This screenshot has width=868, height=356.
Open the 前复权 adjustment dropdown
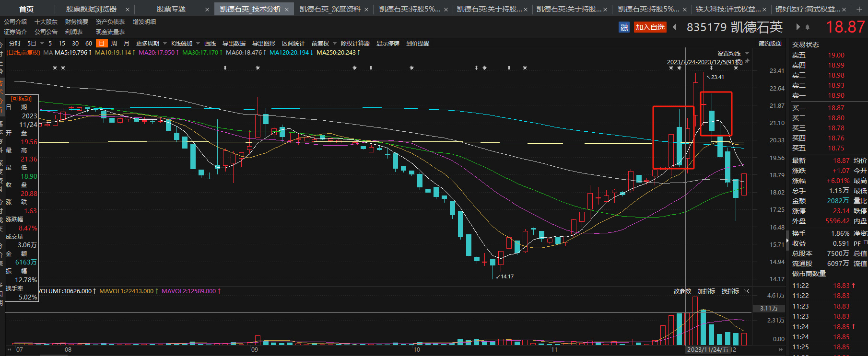tap(324, 44)
